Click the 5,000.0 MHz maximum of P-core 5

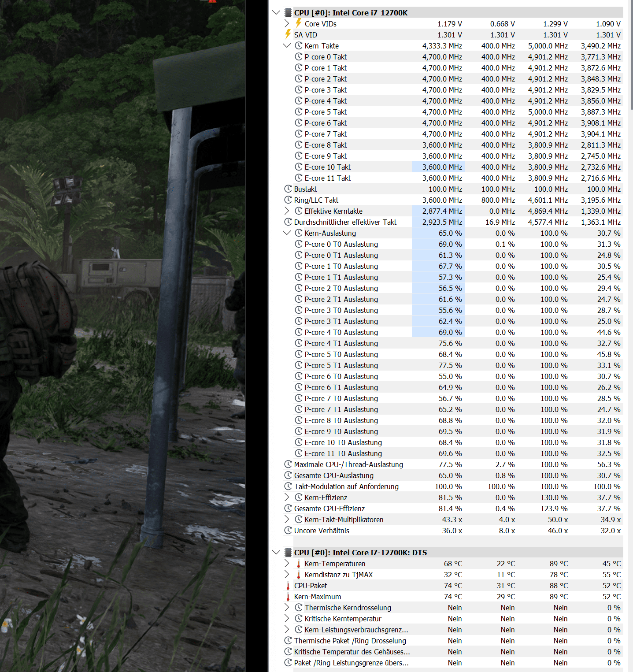548,112
